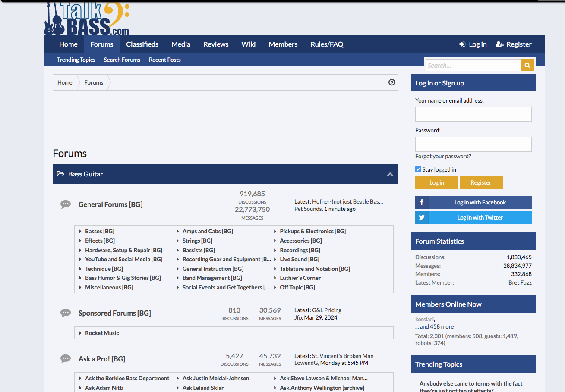
Task: Open Tablature and Notation [BG] subforum
Action: tap(315, 269)
